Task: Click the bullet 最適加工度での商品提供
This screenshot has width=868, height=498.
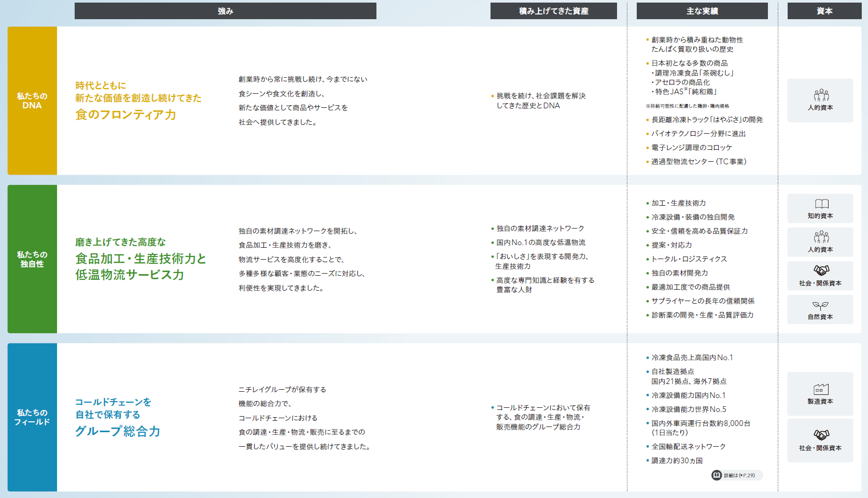Action: (688, 287)
